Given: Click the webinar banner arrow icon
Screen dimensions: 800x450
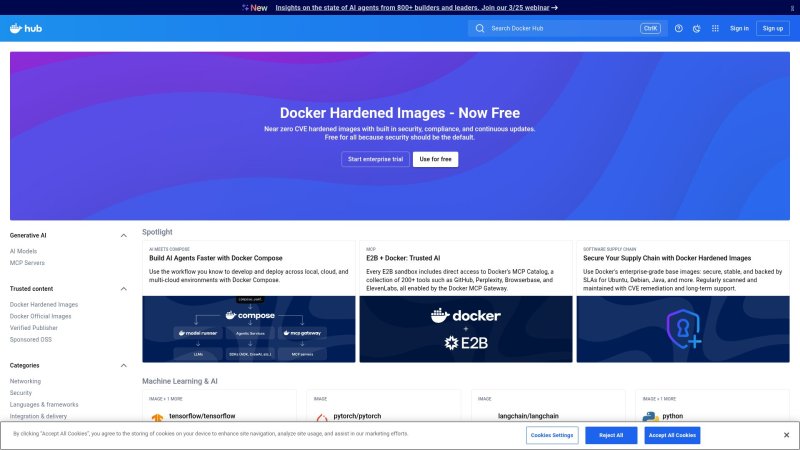Looking at the screenshot, I should pos(555,8).
